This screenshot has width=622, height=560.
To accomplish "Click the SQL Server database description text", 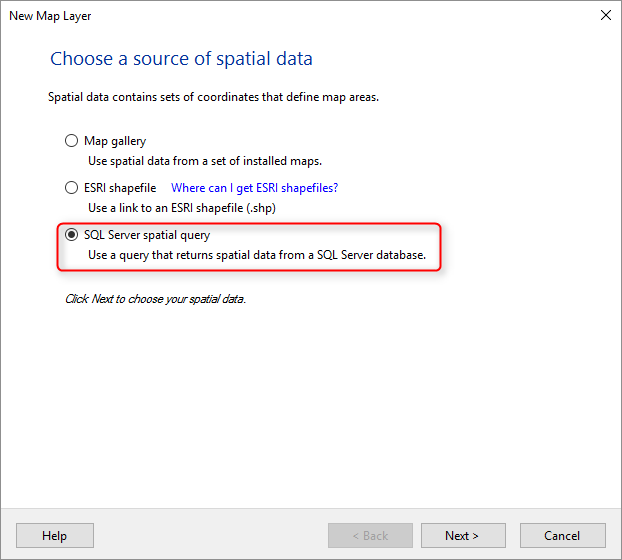I will tap(257, 255).
